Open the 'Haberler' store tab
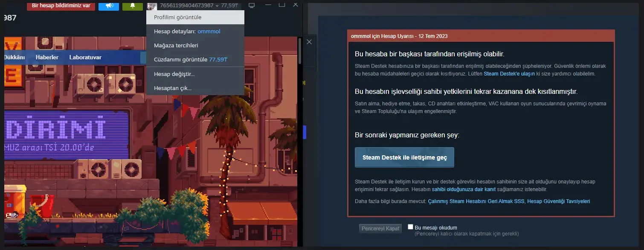This screenshot has height=250, width=644. 47,58
